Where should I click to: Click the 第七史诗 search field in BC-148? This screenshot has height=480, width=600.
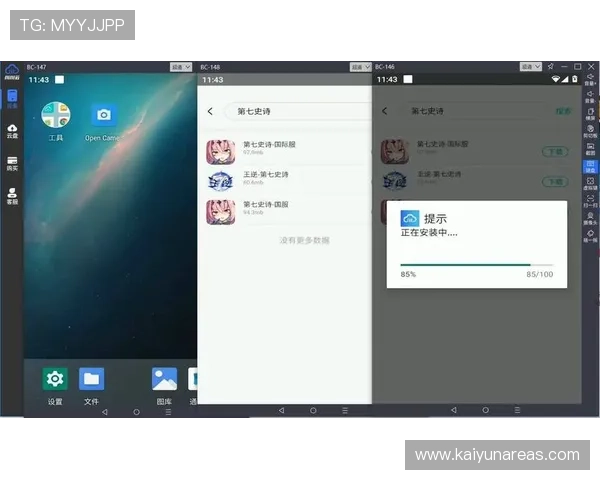click(298, 111)
